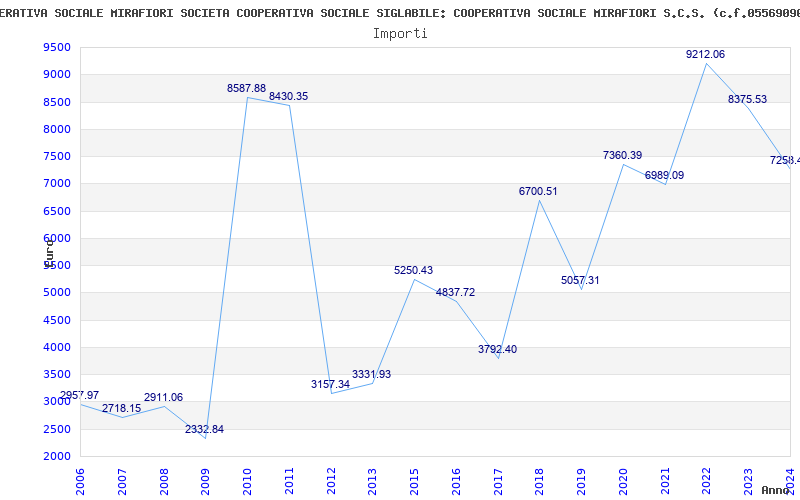Click the 2018 x-axis year label
This screenshot has width=800, height=500.
click(x=540, y=482)
